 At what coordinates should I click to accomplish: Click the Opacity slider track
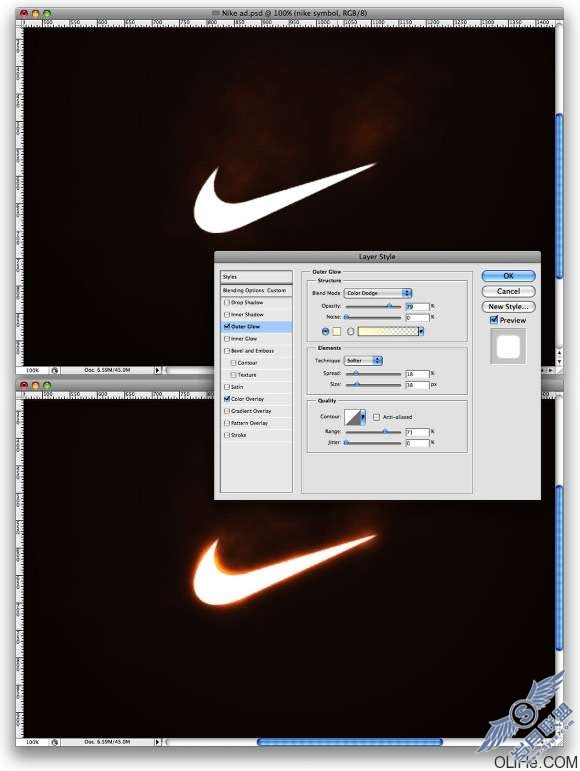tap(373, 306)
